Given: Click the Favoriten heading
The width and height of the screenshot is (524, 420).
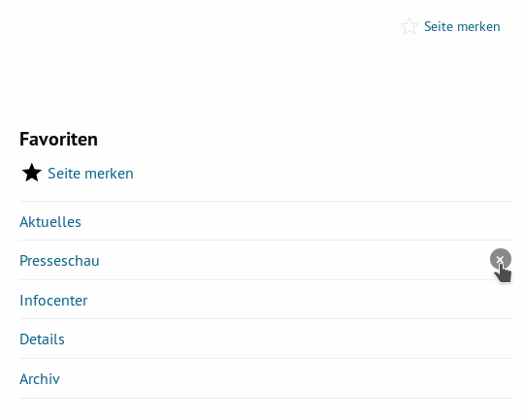Looking at the screenshot, I should (58, 139).
